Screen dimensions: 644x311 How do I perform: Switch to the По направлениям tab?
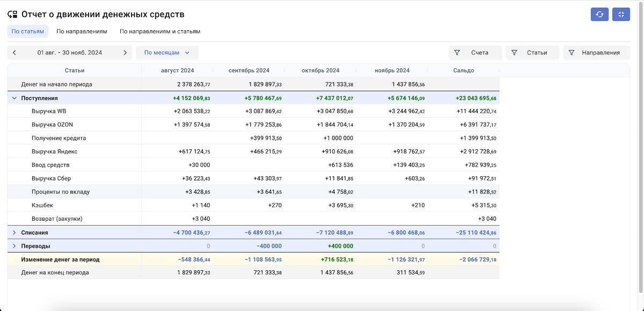click(x=82, y=31)
